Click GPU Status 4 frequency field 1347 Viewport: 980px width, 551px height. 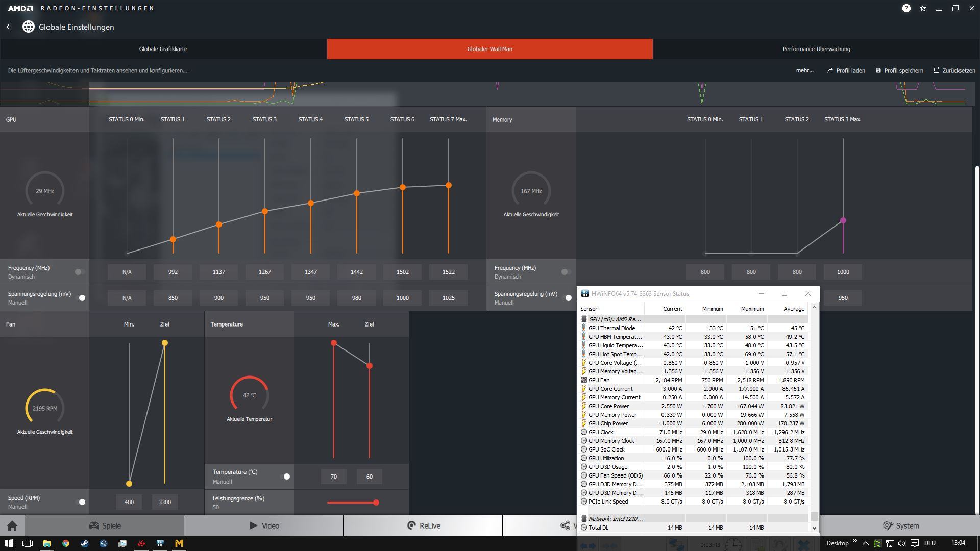[311, 272]
